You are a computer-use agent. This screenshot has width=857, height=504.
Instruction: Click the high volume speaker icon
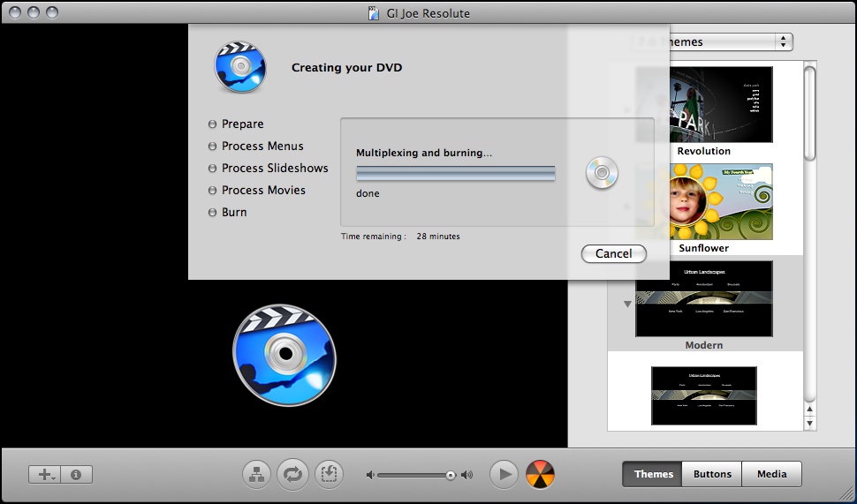pos(466,475)
